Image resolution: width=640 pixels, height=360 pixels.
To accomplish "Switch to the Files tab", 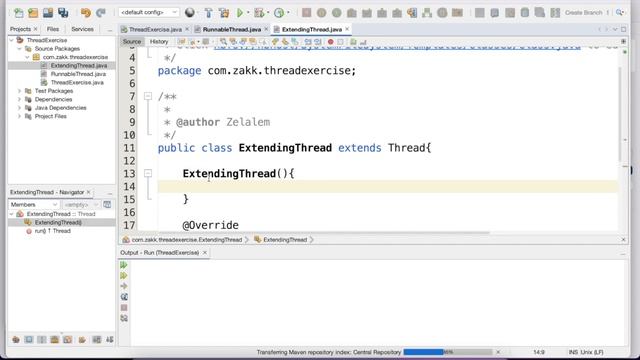I will coord(53,29).
